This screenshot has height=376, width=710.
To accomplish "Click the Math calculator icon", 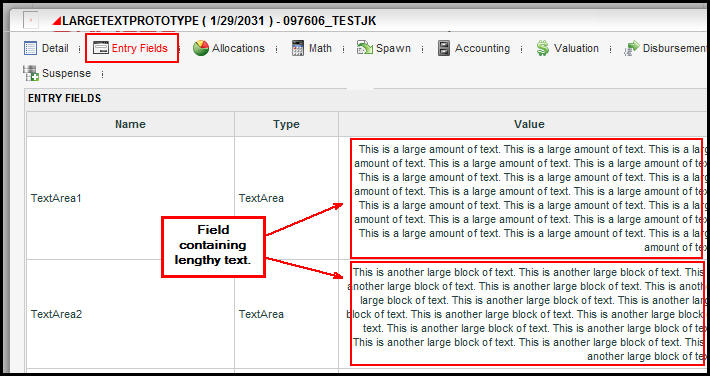I will 297,48.
